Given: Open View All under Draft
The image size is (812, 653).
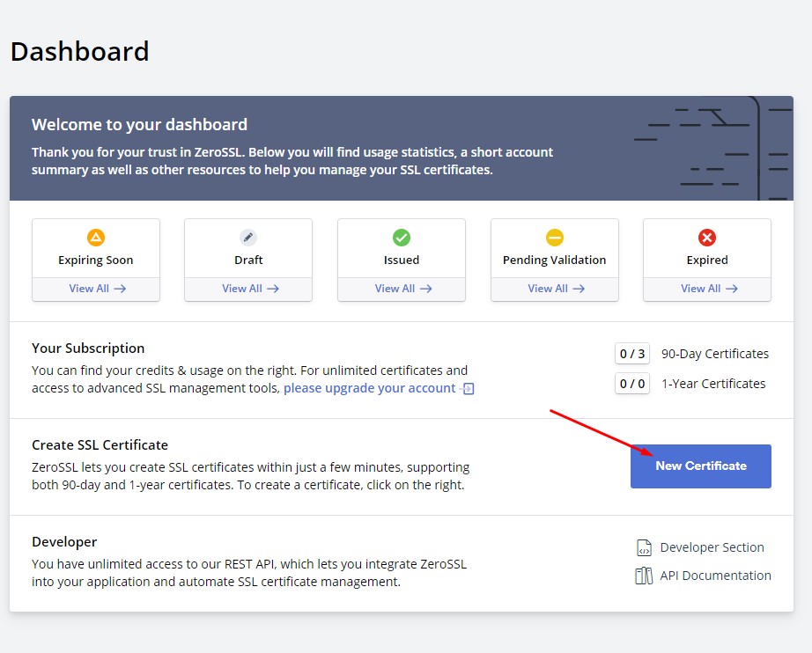Looking at the screenshot, I should point(251,289).
